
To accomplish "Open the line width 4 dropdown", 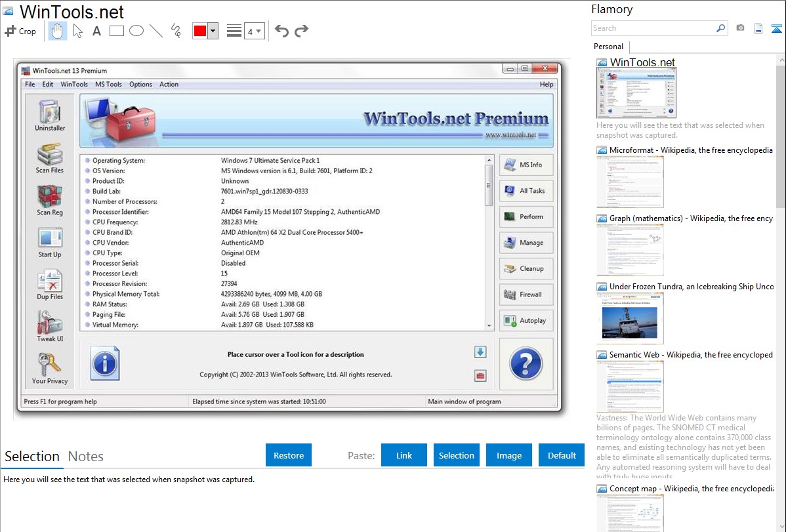I will click(x=255, y=31).
